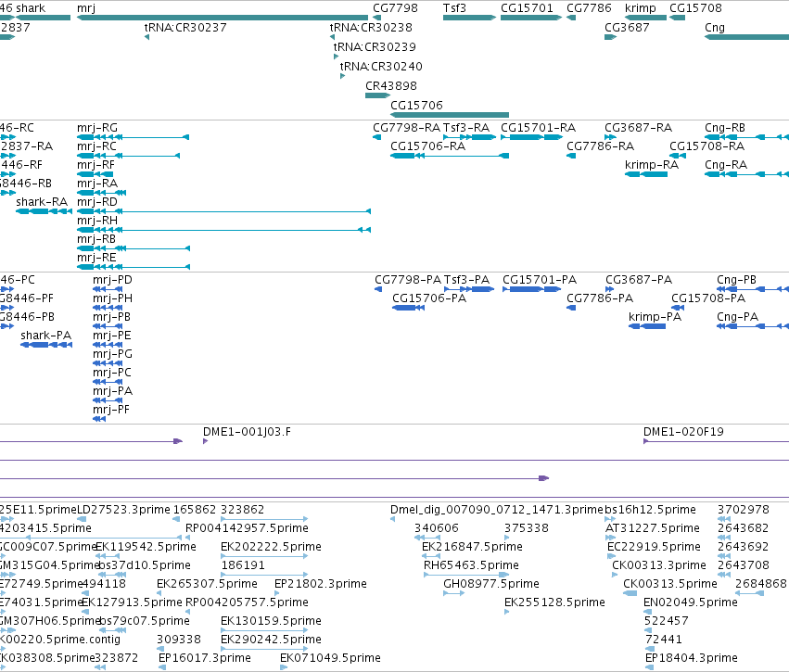789x672 pixels.
Task: Select EP16017.3prime EST label
Action: (x=204, y=659)
